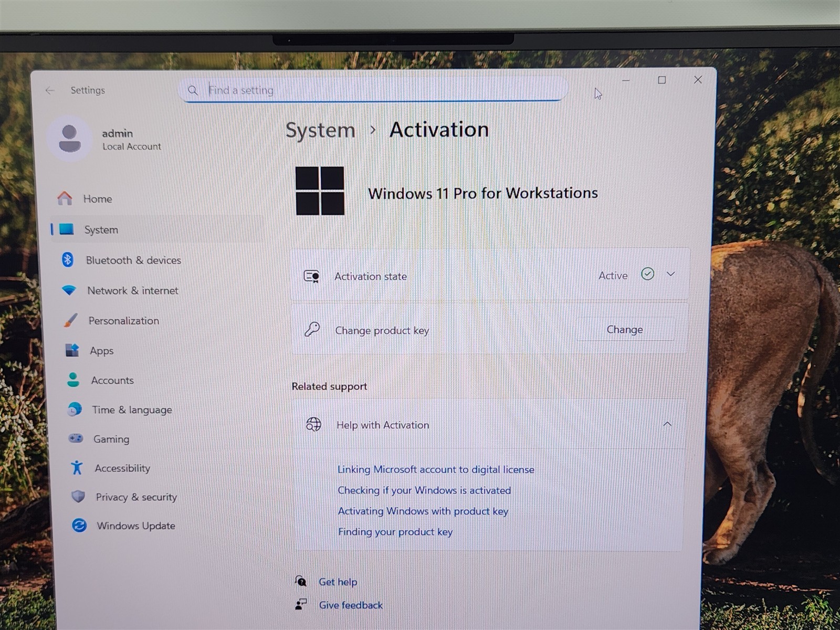Open Checking if your Windows is activated
Screen dimensions: 840x630
[x=424, y=490]
